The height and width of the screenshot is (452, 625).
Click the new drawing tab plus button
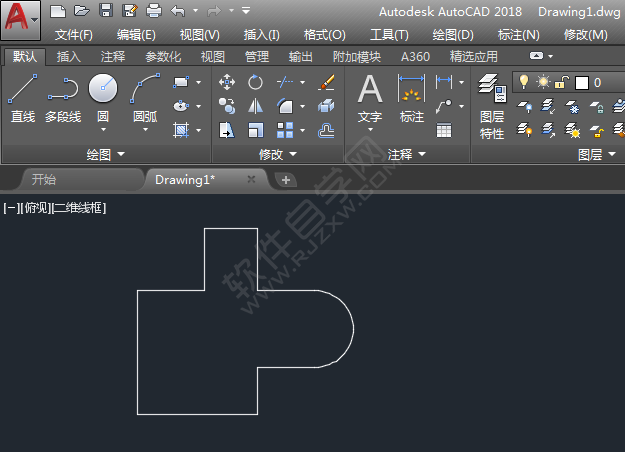click(285, 180)
